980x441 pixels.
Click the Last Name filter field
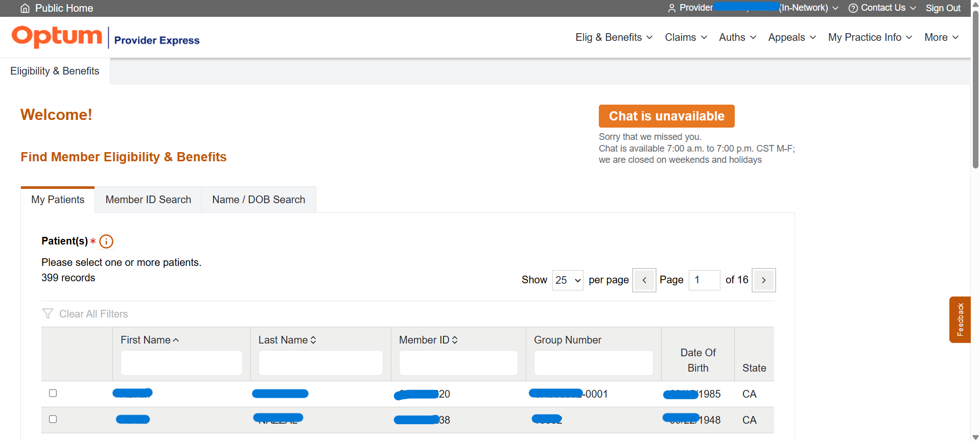pos(321,363)
